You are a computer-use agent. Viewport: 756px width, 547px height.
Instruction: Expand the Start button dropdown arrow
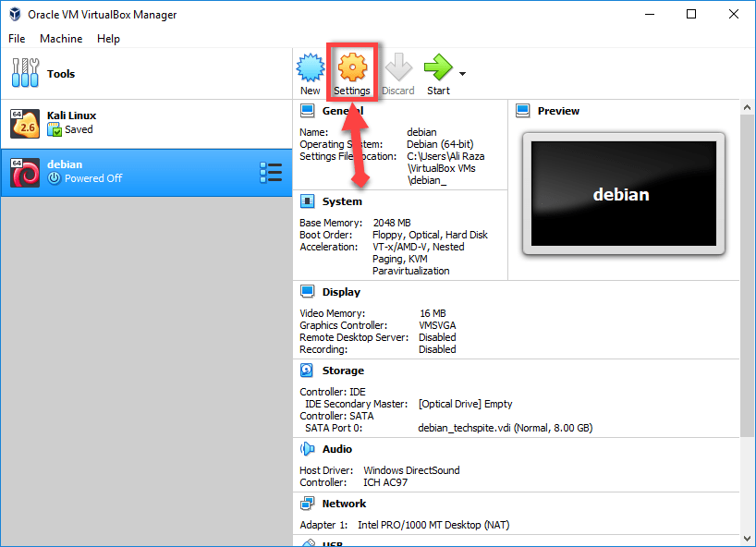pyautogui.click(x=462, y=74)
